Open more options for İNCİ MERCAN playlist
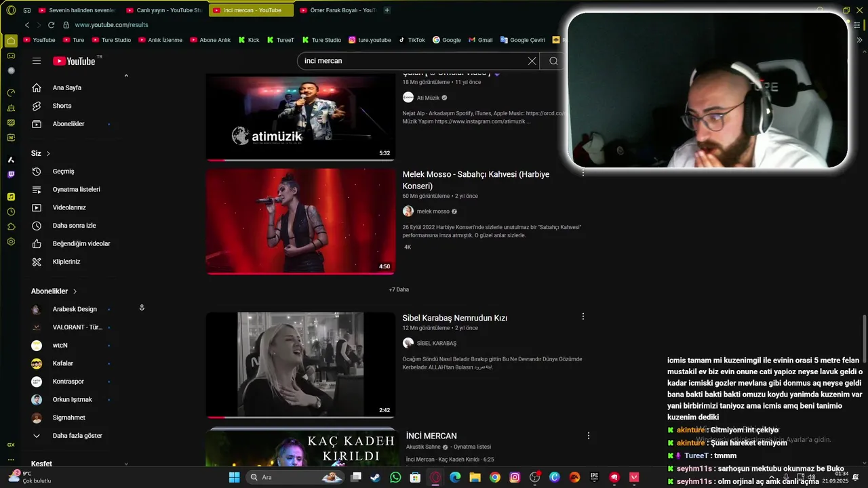868x488 pixels. coord(589,436)
